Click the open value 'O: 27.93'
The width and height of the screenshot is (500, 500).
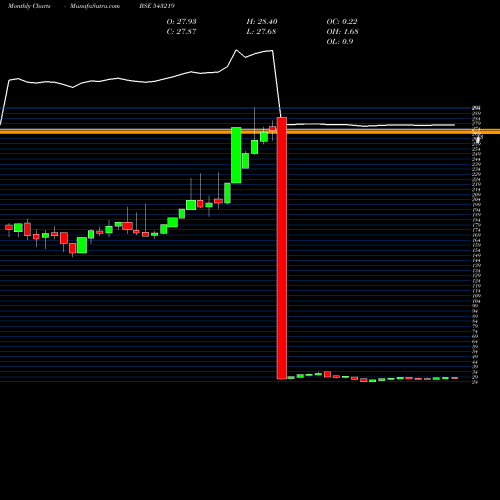181,22
